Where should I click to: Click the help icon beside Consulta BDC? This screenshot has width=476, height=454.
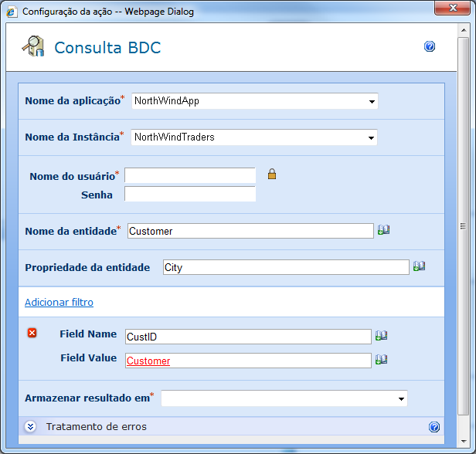pyautogui.click(x=430, y=46)
